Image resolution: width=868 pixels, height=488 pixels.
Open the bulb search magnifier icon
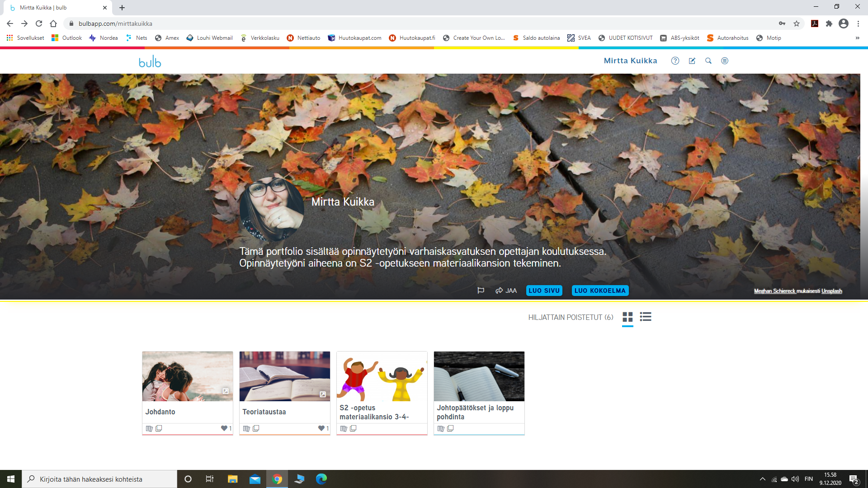708,61
